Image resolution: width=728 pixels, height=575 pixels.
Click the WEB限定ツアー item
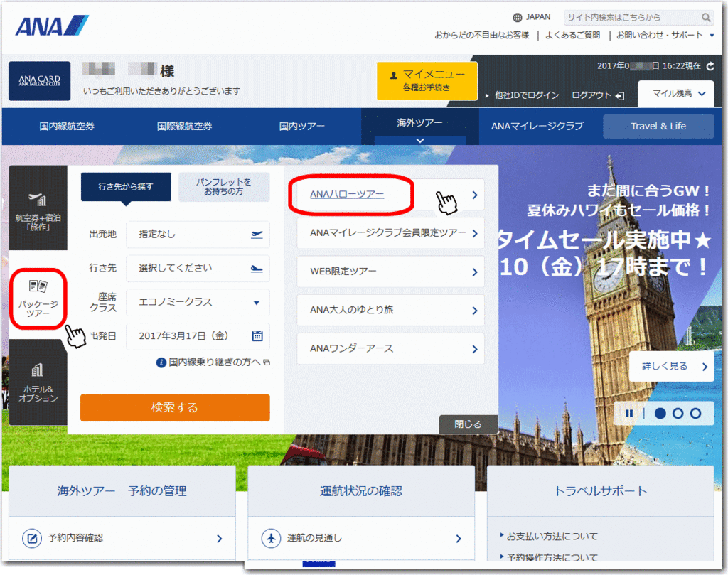pos(390,272)
